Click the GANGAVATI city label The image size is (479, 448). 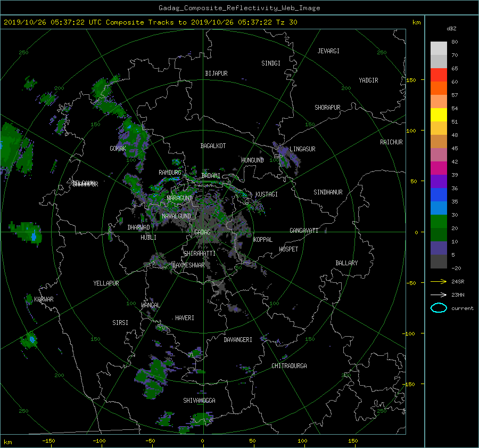(304, 231)
